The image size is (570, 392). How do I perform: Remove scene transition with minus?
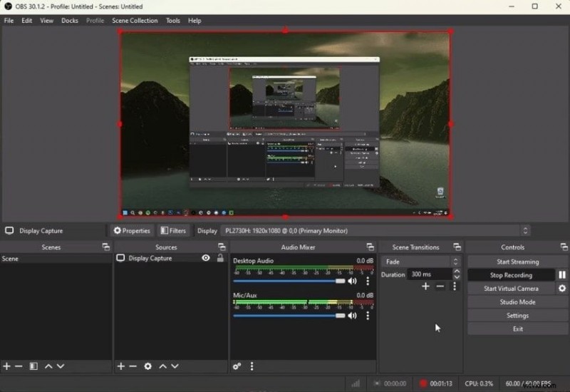point(440,287)
